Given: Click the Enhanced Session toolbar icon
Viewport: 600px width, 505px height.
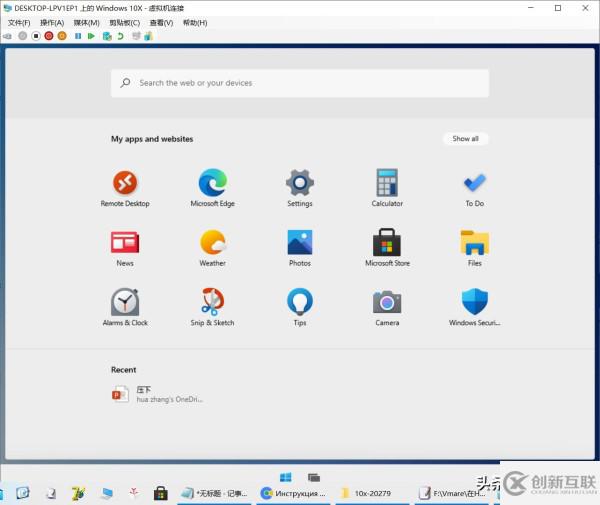Looking at the screenshot, I should [x=136, y=36].
